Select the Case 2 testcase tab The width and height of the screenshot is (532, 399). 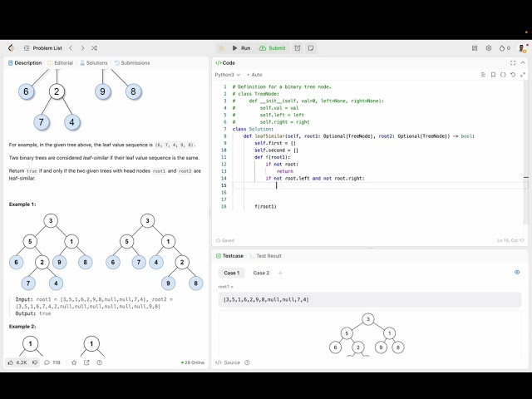(x=261, y=273)
